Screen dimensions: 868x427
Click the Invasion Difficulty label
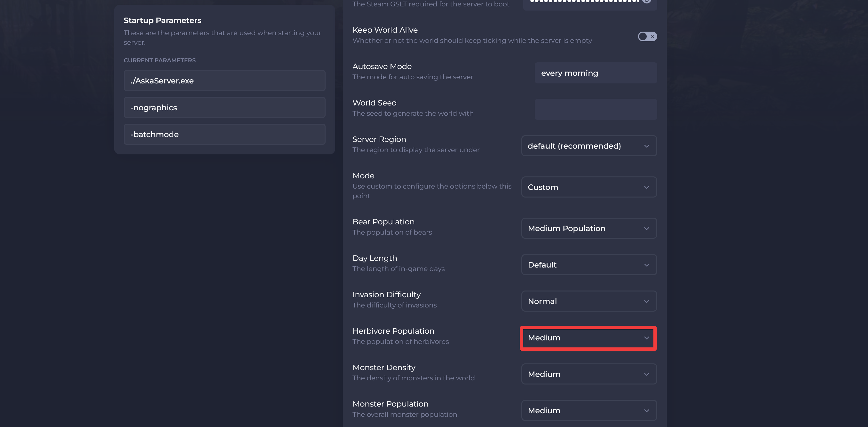pyautogui.click(x=386, y=295)
